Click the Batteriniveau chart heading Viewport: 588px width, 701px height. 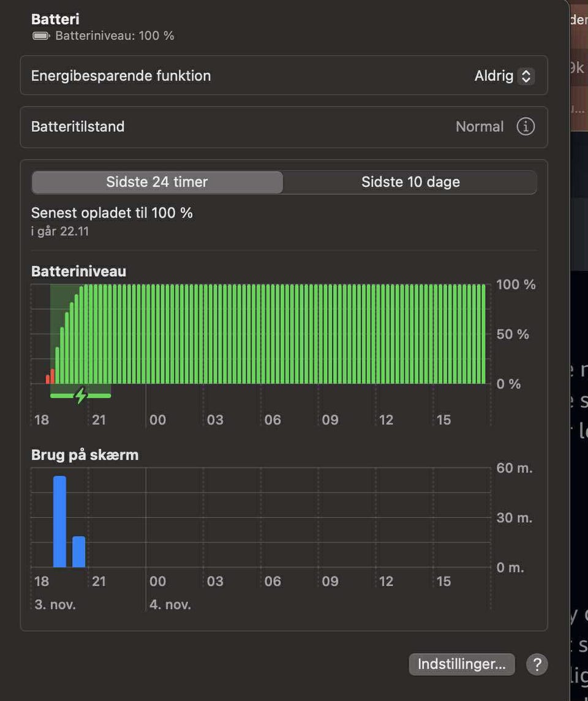coord(78,271)
